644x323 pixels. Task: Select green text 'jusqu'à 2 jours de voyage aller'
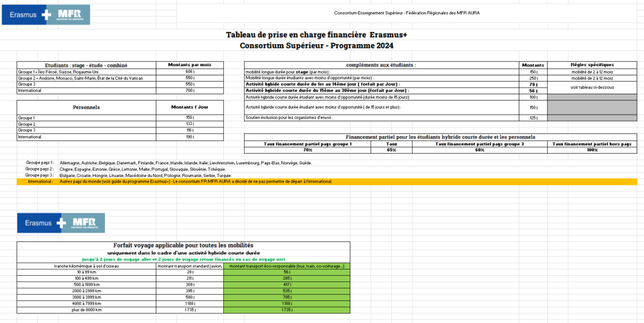click(183, 259)
